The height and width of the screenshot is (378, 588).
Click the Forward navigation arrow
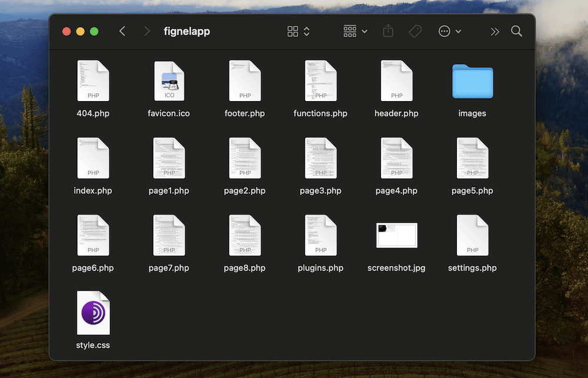click(x=146, y=31)
